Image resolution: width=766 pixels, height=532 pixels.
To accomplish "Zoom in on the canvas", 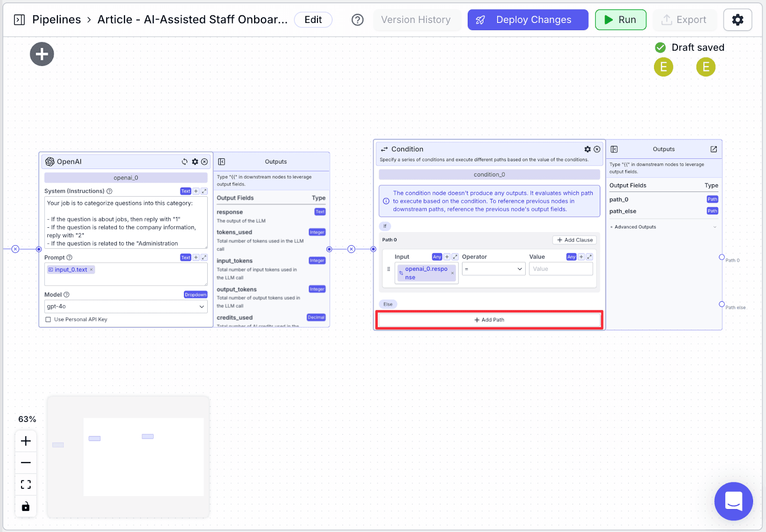I will [x=26, y=441].
